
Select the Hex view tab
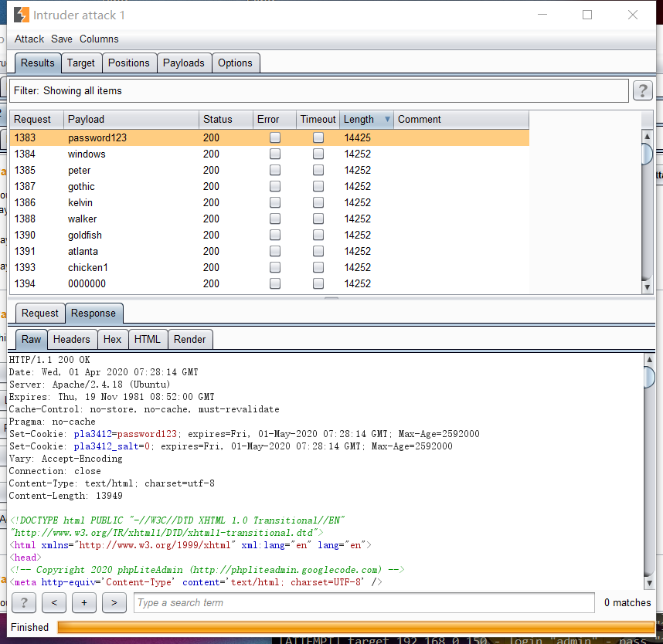click(x=113, y=339)
